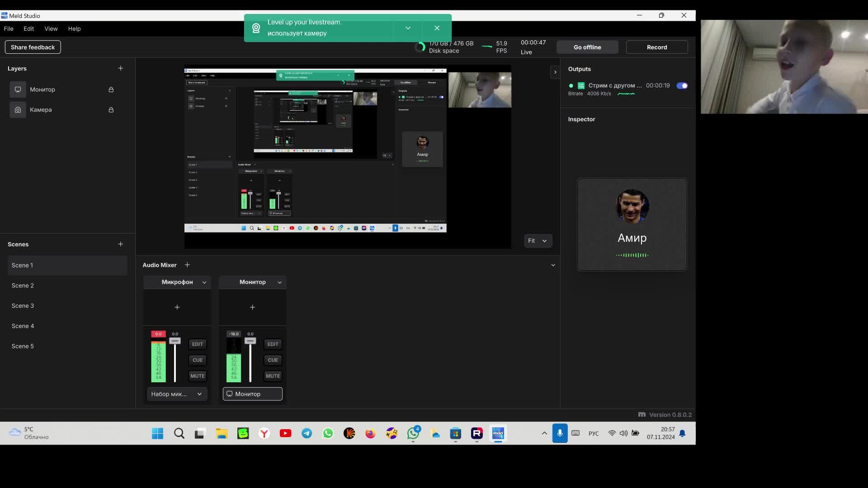868x488 pixels.
Task: Add new Audio Mixer track
Action: point(187,265)
